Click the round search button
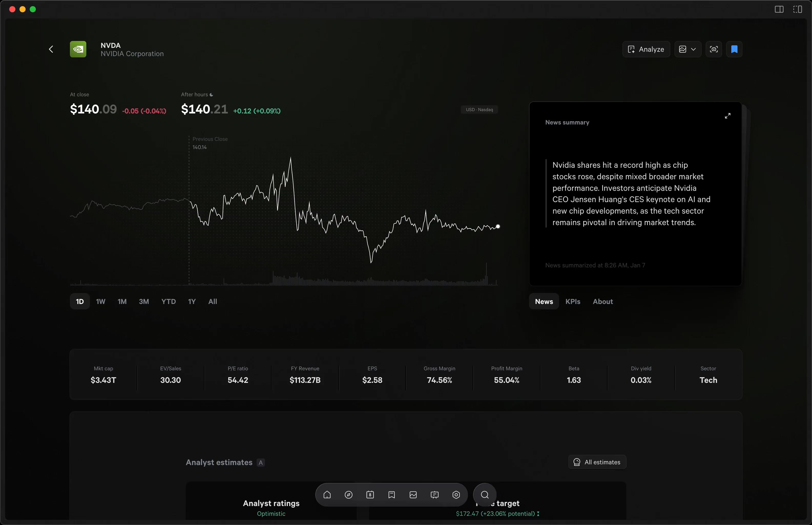812x525 pixels. pyautogui.click(x=484, y=495)
